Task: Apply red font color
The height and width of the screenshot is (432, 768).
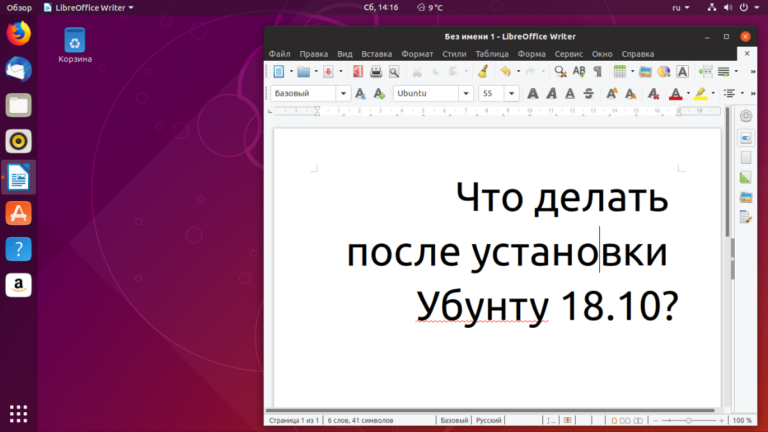Action: coord(675,93)
